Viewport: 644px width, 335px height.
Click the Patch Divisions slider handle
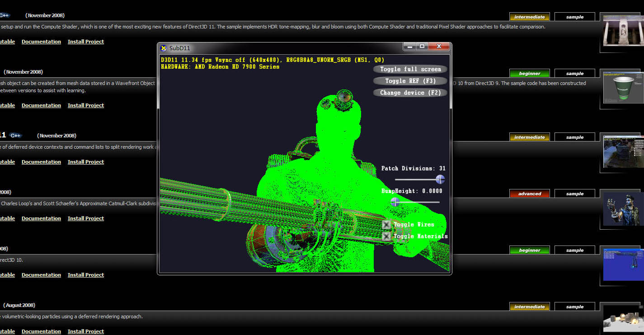tap(440, 179)
